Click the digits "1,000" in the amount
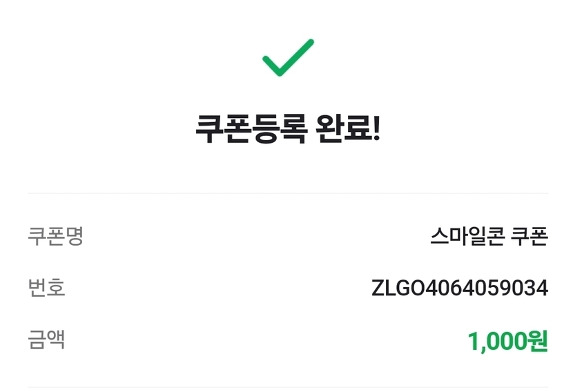The height and width of the screenshot is (392, 573). coord(497,341)
